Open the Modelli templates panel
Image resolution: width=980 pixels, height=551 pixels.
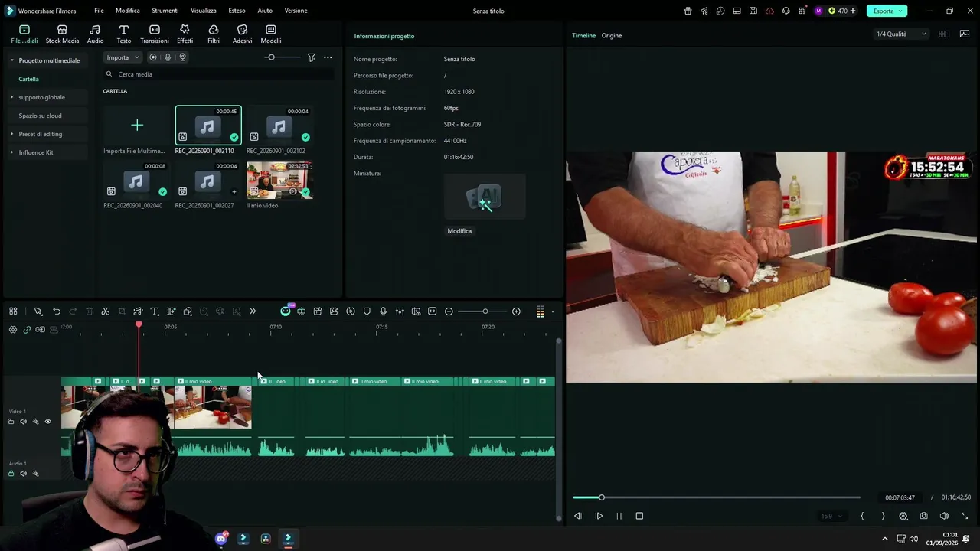tap(271, 34)
